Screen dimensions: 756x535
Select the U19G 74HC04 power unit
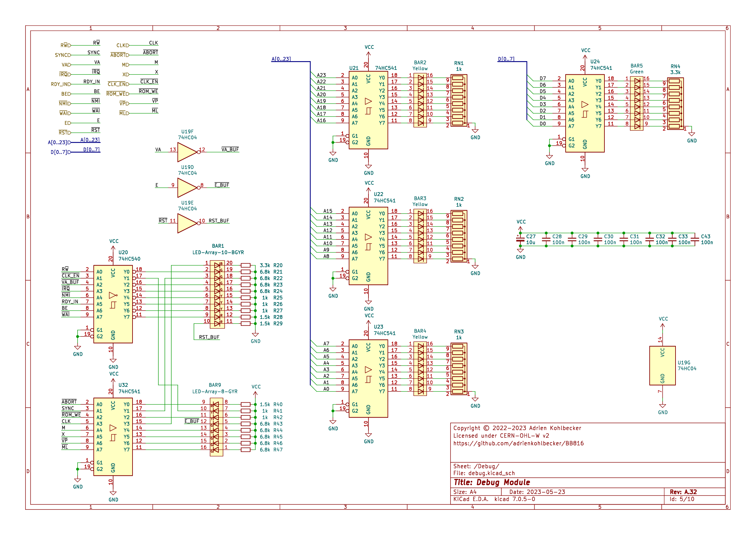(663, 365)
